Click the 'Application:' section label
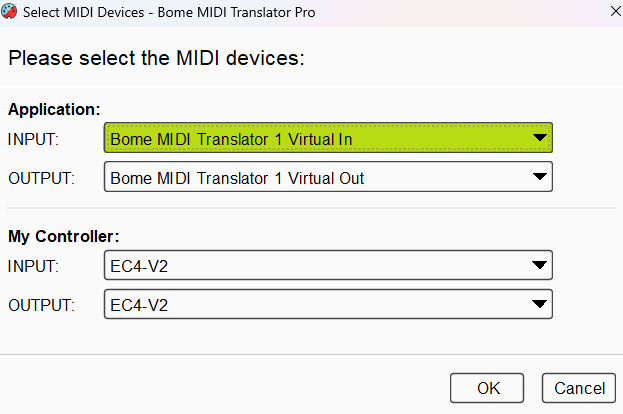The image size is (623, 414). [54, 109]
